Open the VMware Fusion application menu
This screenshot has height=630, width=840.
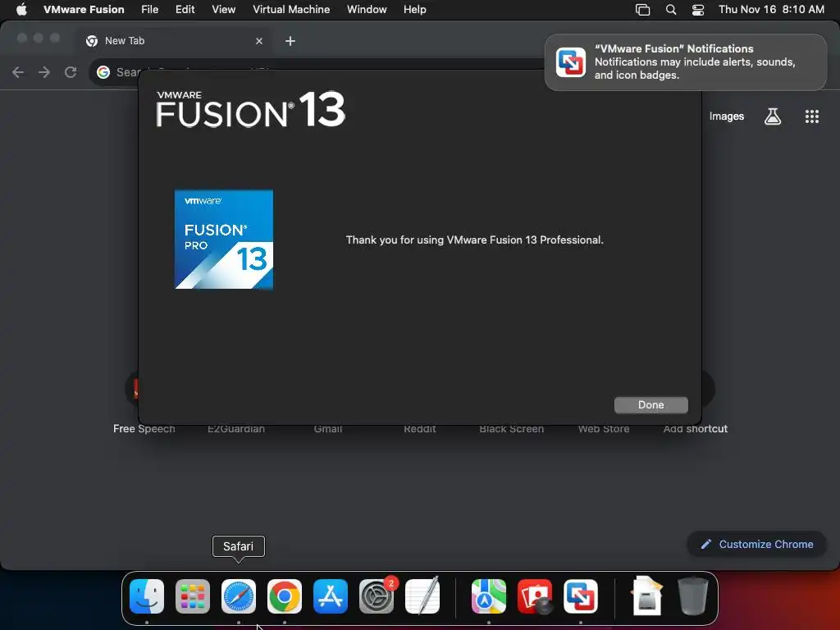(x=84, y=10)
